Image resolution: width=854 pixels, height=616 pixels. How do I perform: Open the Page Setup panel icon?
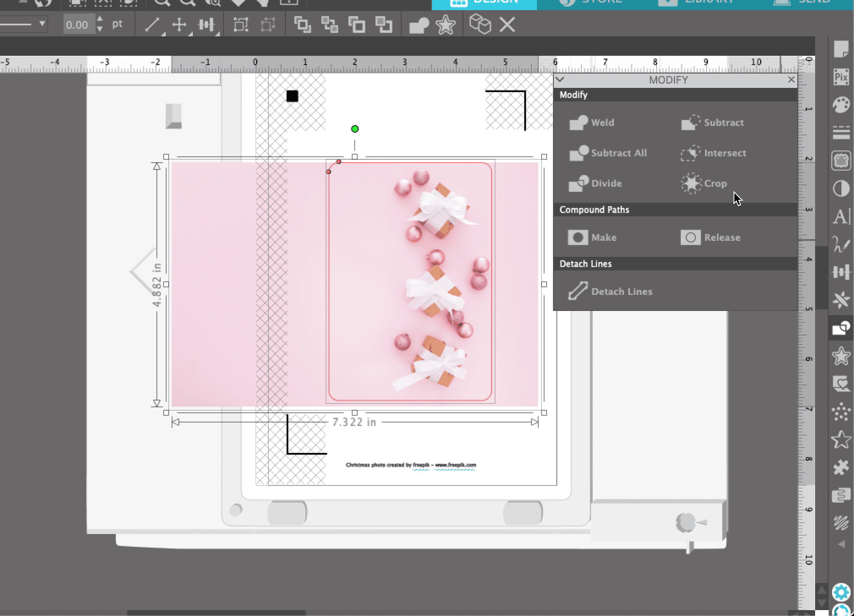[x=841, y=49]
